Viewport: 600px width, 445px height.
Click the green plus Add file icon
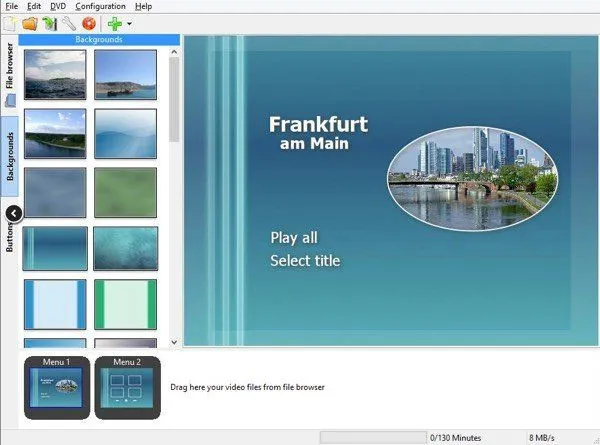coord(114,23)
